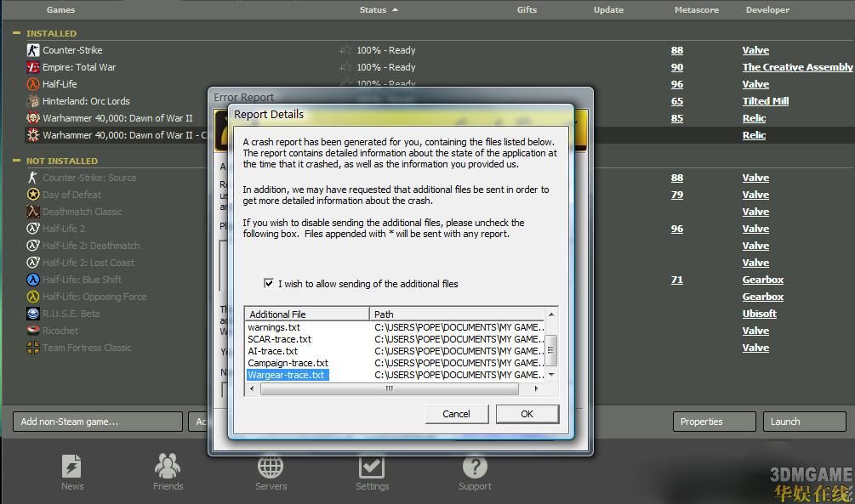Open the Ubisoft developer link

pos(759,314)
